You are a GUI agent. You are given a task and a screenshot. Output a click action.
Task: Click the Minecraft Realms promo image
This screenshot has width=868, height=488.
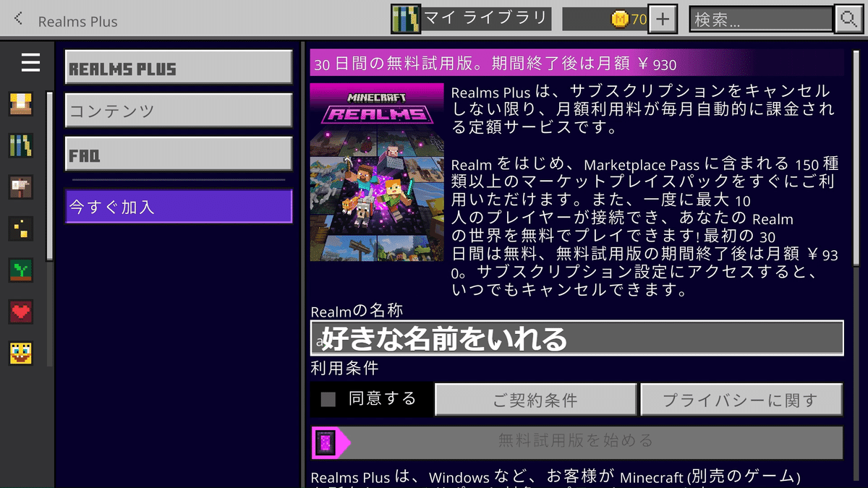point(377,172)
